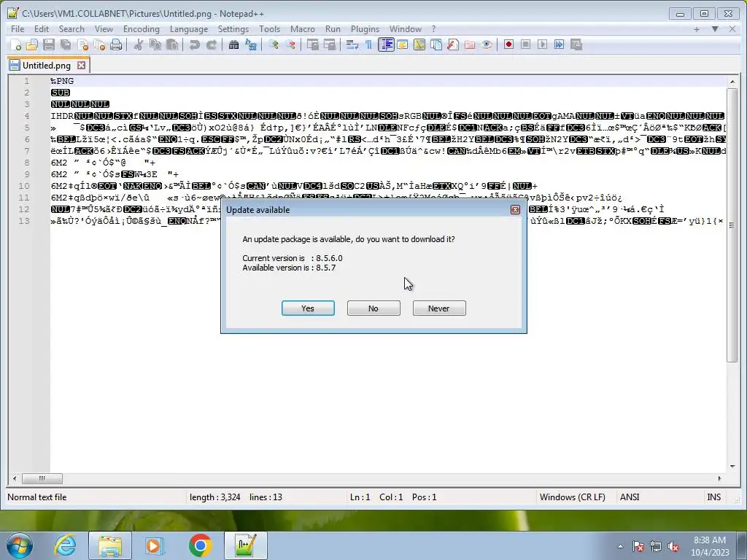
Task: Open Internet Explorer from taskbar
Action: (65, 545)
